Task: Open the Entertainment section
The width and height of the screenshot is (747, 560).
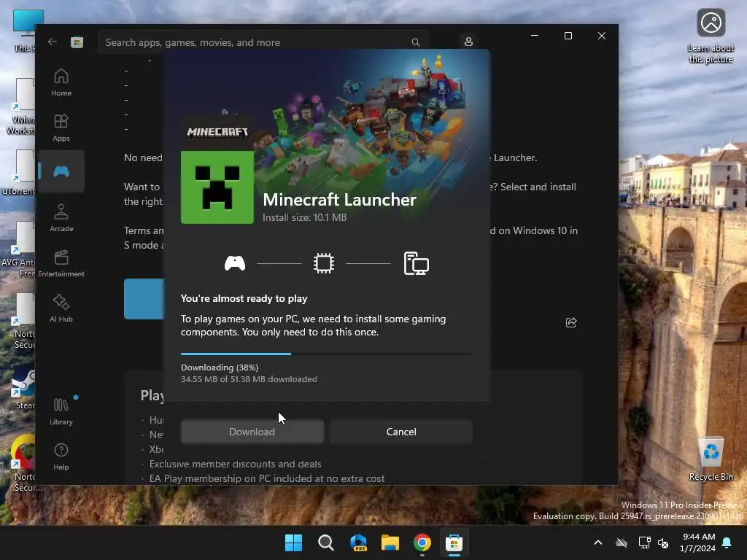Action: click(x=61, y=263)
